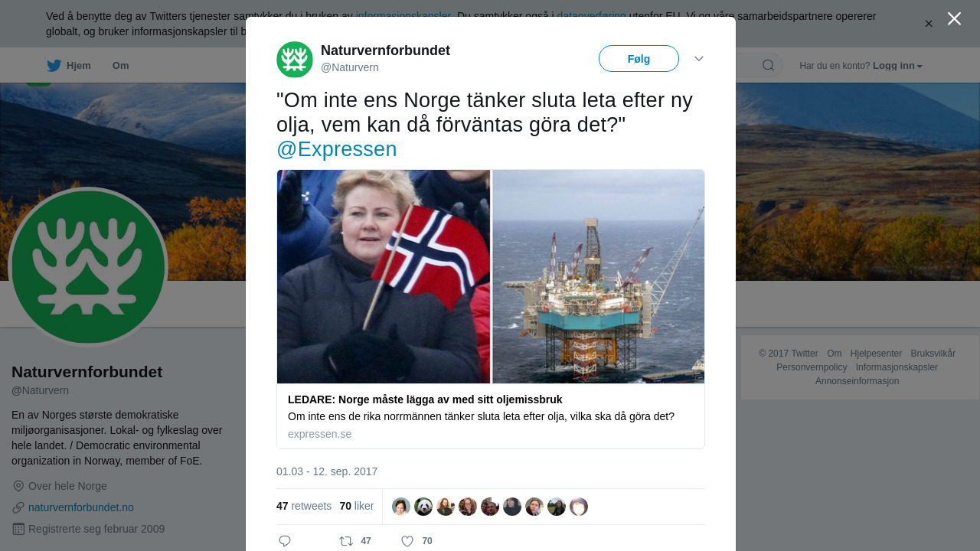Open the @Expressen mention link
980x551 pixels.
337,149
